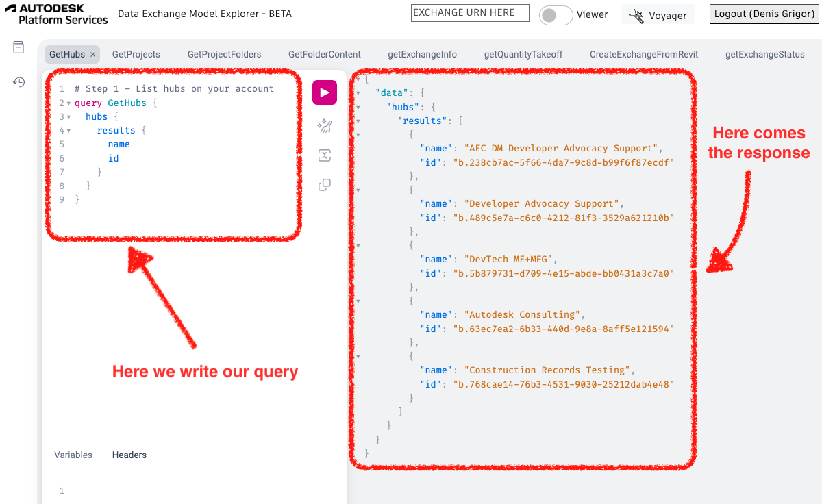The image size is (822, 504).
Task: Click "Developer Advocacy Support" name value
Action: (x=542, y=204)
